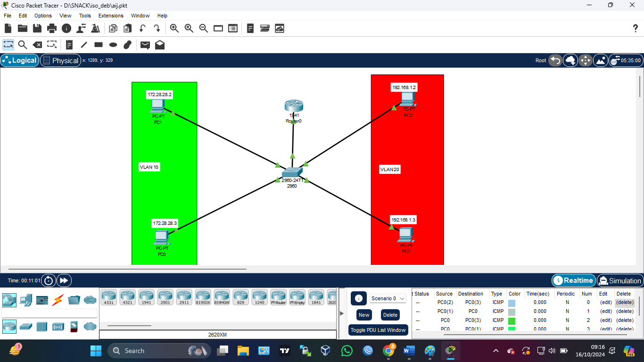The height and width of the screenshot is (362, 644).
Task: Open the Scenario 0 dropdown
Action: (388, 298)
